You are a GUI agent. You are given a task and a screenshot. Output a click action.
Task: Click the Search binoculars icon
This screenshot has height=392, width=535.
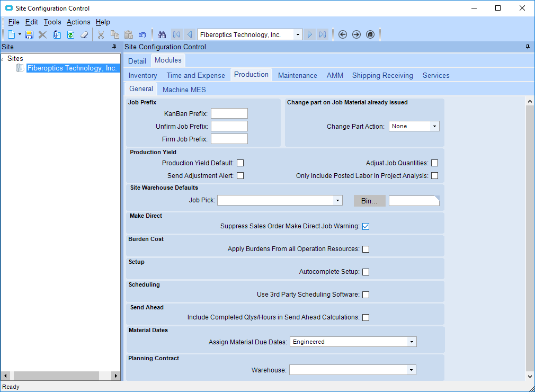coord(162,34)
